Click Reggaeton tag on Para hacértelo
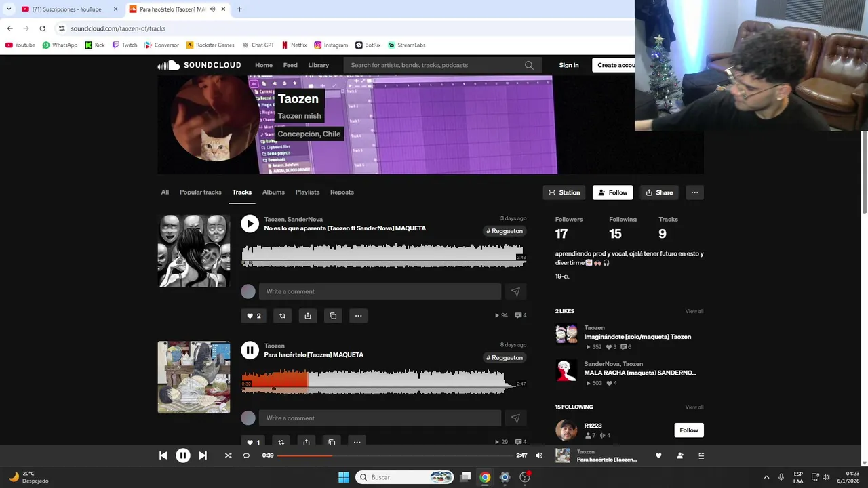This screenshot has width=868, height=488. [505, 358]
